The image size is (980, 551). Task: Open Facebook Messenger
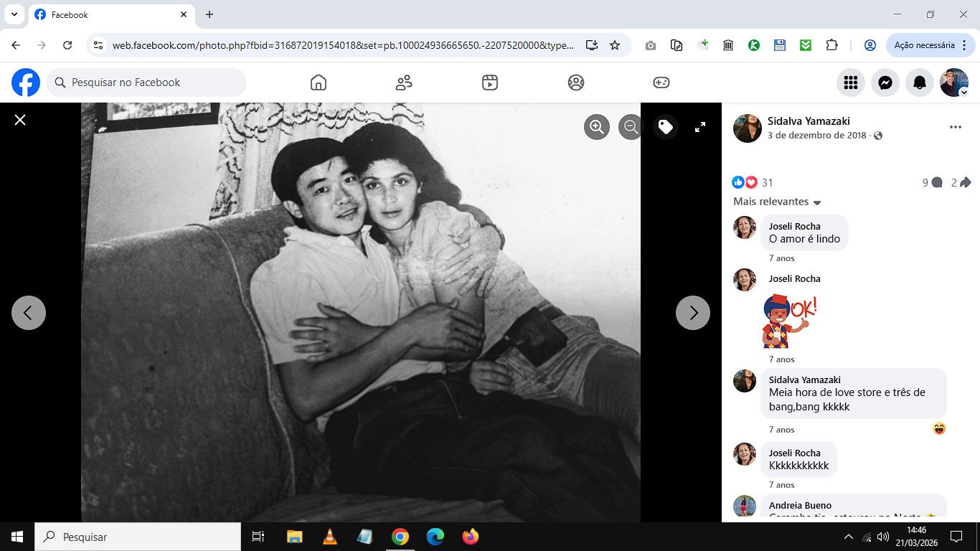tap(885, 83)
